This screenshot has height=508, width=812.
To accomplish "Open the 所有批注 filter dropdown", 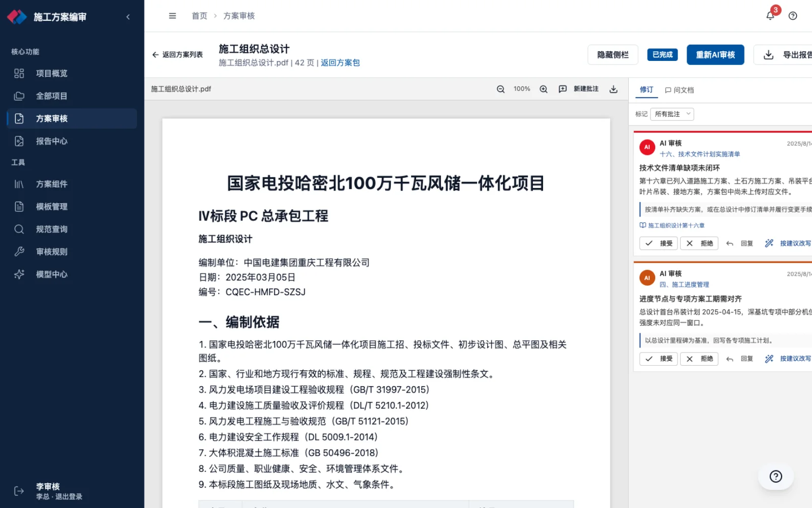I will (x=672, y=114).
